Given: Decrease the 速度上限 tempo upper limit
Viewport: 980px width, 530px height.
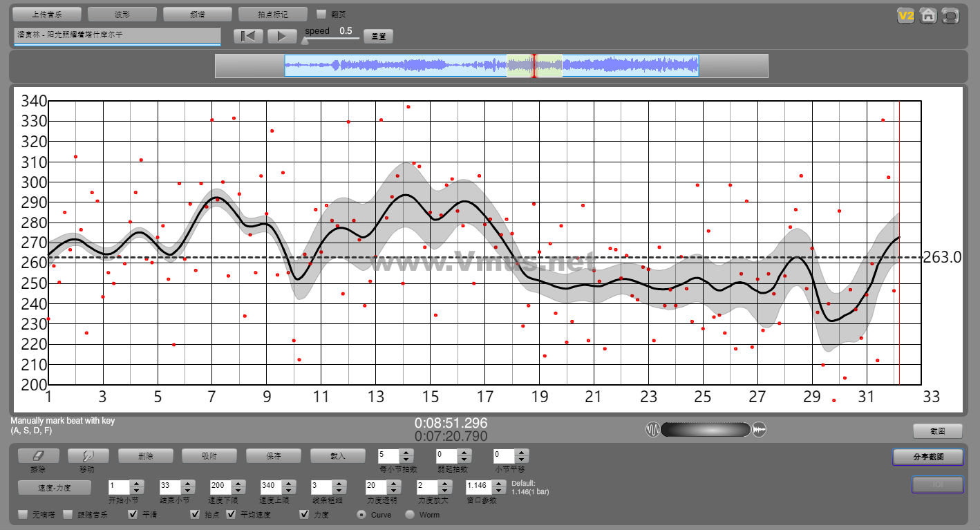Looking at the screenshot, I should click(x=290, y=490).
